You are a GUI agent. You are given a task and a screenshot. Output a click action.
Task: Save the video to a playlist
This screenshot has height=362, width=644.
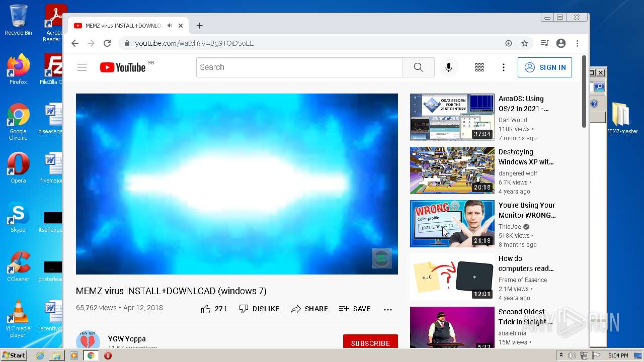click(x=355, y=309)
